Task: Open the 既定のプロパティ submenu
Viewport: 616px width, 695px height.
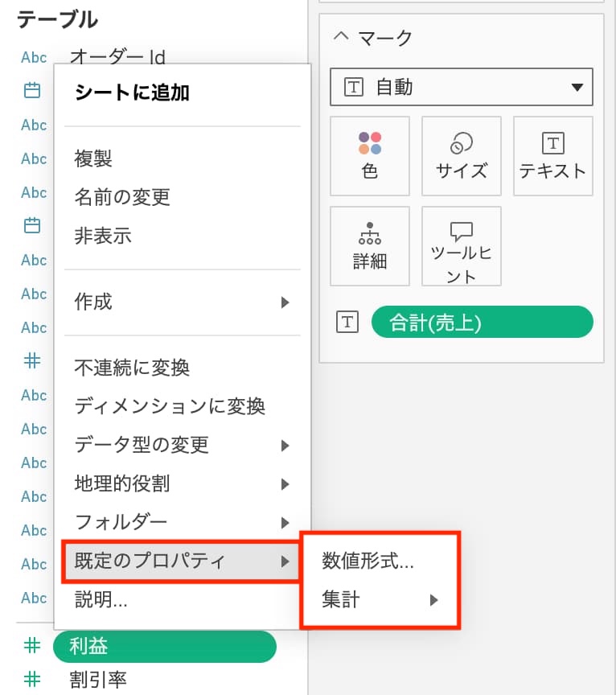Action: click(x=181, y=561)
